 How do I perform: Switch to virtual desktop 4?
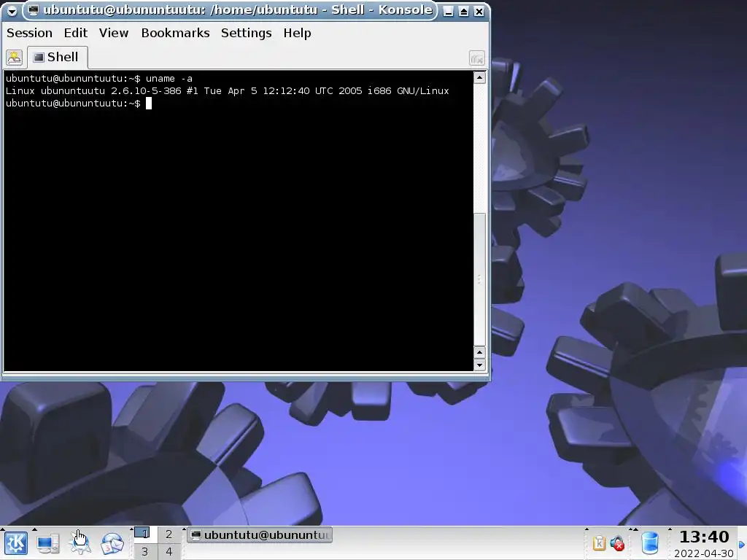[169, 551]
